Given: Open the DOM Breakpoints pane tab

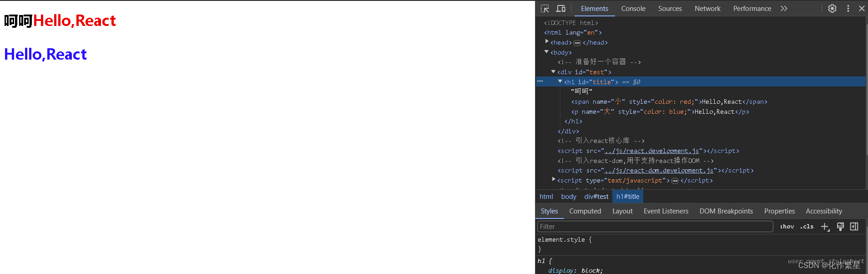Looking at the screenshot, I should pyautogui.click(x=726, y=211).
